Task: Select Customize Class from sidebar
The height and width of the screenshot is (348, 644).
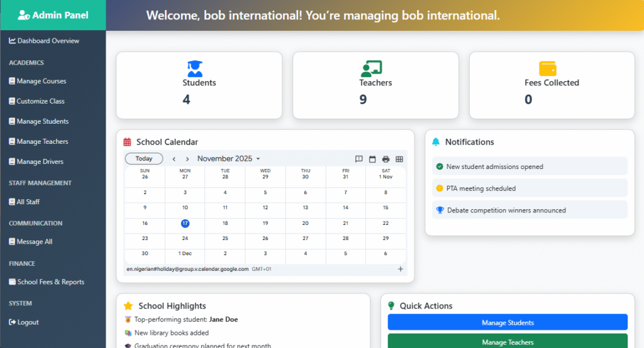Action: pyautogui.click(x=40, y=101)
